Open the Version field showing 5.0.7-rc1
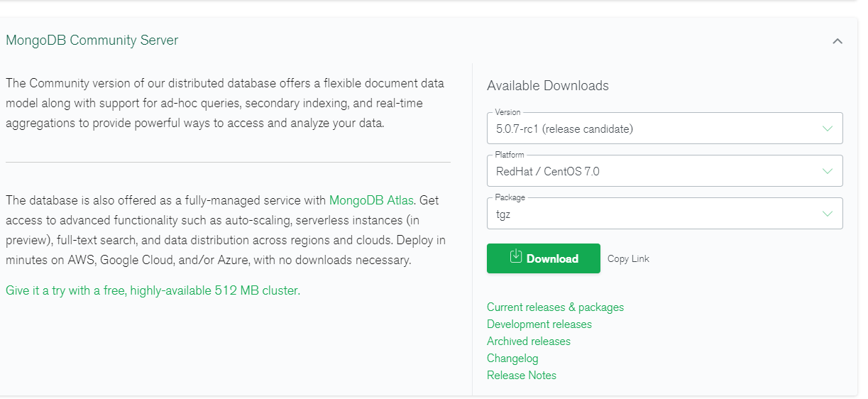The image size is (868, 399). (653, 129)
